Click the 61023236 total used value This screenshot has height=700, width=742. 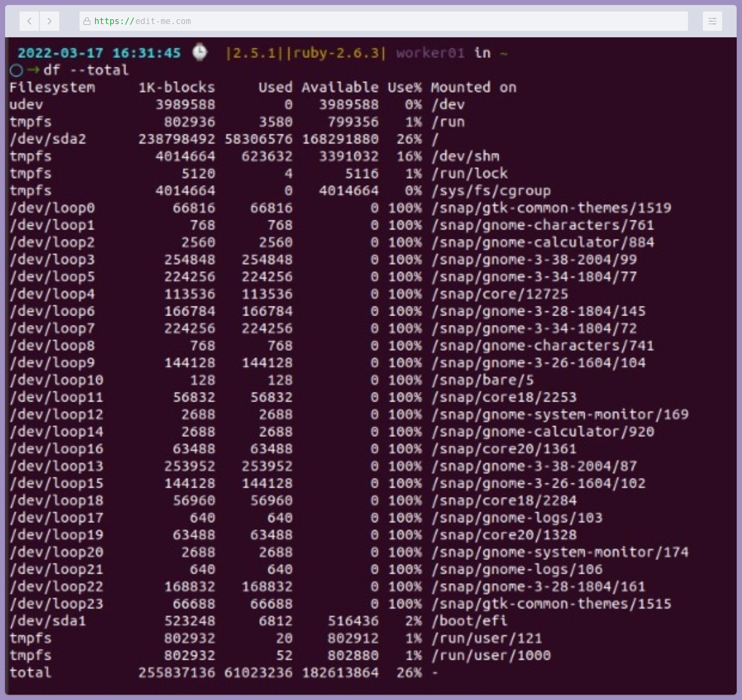(x=258, y=673)
